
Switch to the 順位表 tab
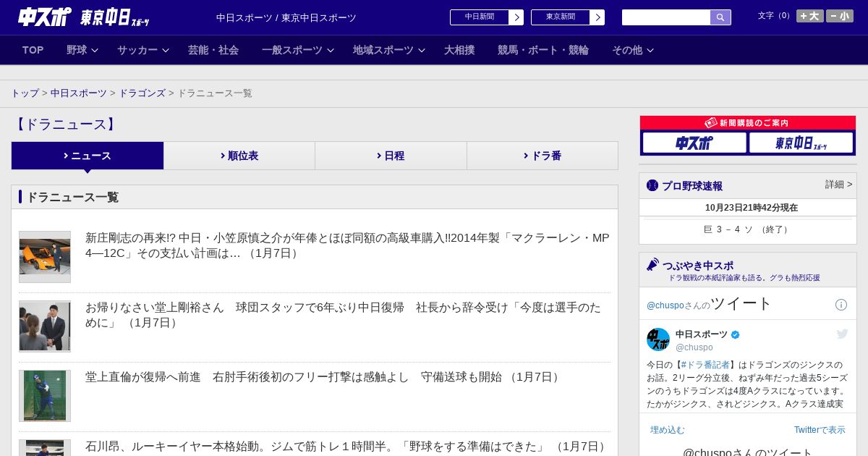point(239,156)
